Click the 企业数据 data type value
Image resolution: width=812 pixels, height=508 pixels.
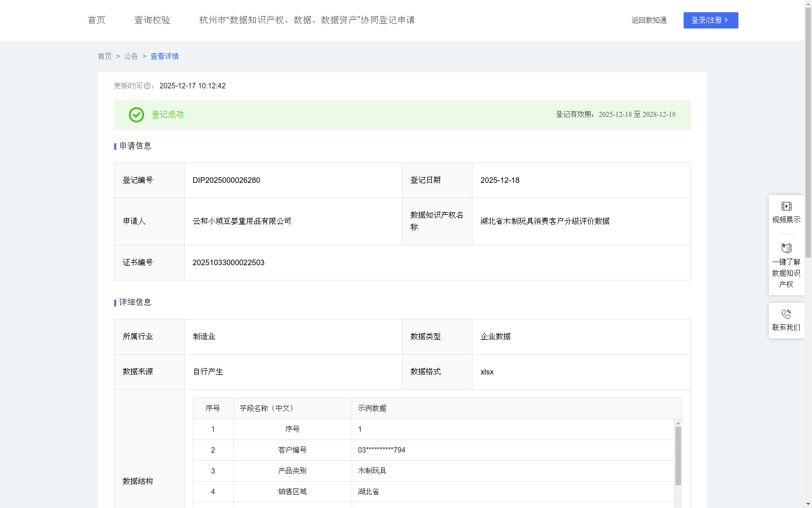[x=495, y=337]
